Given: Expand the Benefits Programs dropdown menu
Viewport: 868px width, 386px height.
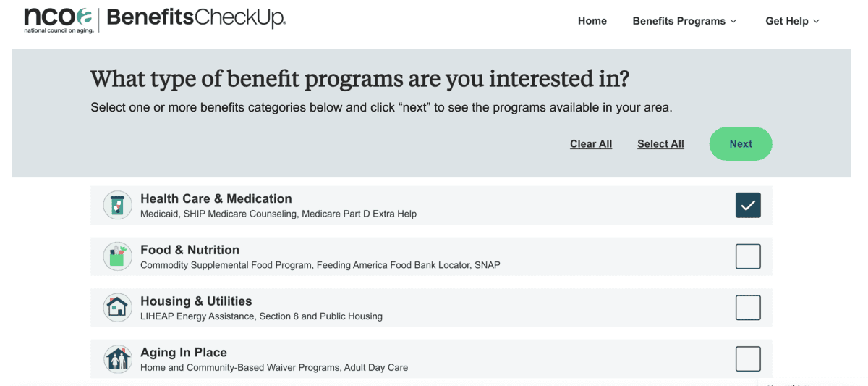Looking at the screenshot, I should pyautogui.click(x=684, y=21).
